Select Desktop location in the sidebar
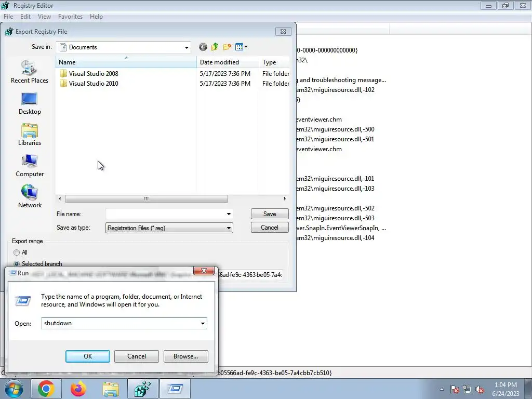The width and height of the screenshot is (532, 399). (x=30, y=103)
